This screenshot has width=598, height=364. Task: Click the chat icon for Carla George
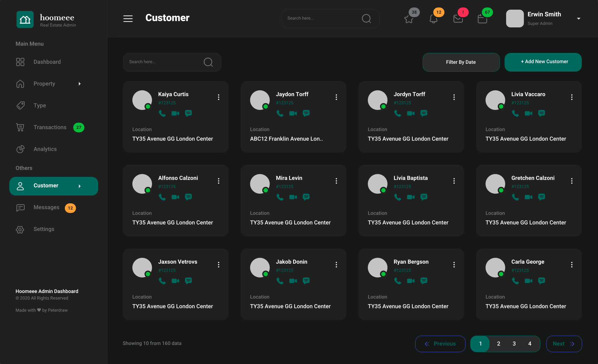click(541, 281)
